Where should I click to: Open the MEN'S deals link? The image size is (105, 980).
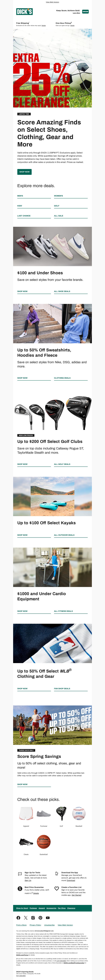point(20,196)
